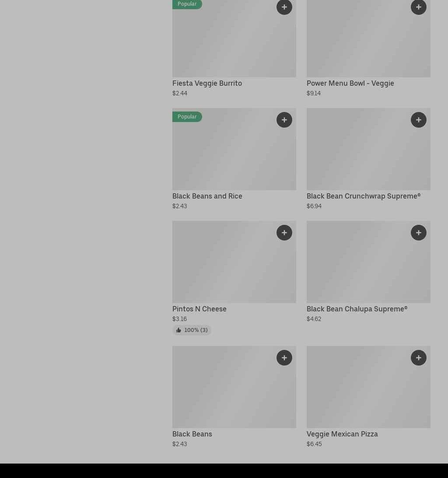The width and height of the screenshot is (448, 478).
Task: Click Popular badge on Black Beans and Rice
Action: (x=187, y=117)
